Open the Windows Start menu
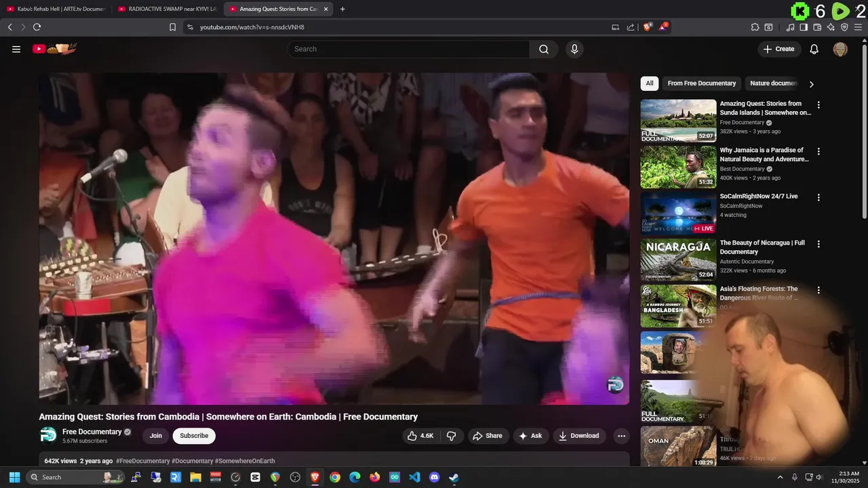Screen dimensions: 868x488 [x=14, y=477]
